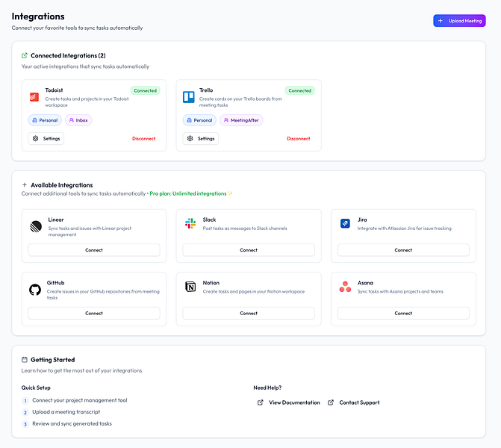Click the 'Quick Setup' heading
501x448 pixels.
36,388
